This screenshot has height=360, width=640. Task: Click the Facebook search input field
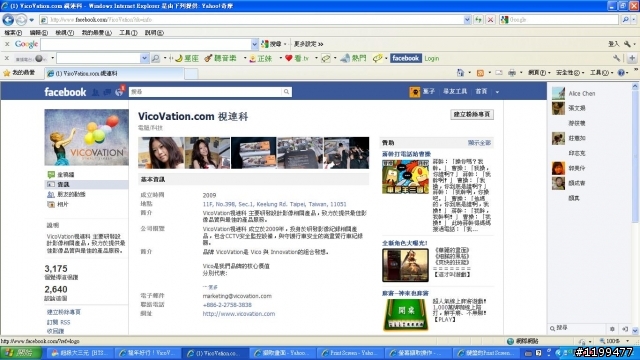[205, 92]
